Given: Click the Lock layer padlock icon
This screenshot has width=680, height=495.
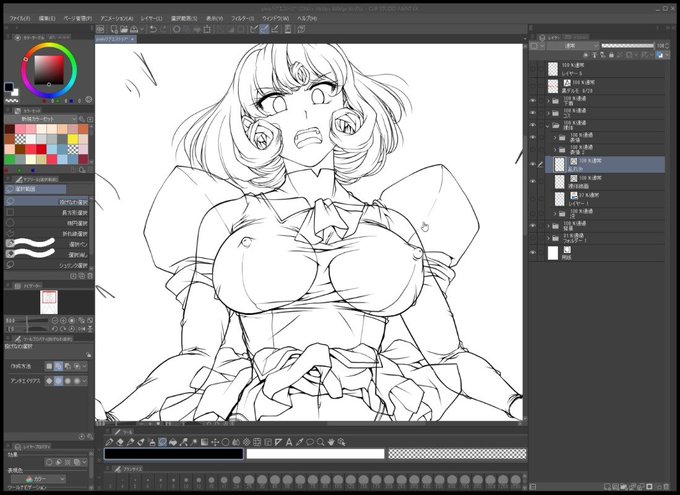Looking at the screenshot, I should tap(611, 55).
